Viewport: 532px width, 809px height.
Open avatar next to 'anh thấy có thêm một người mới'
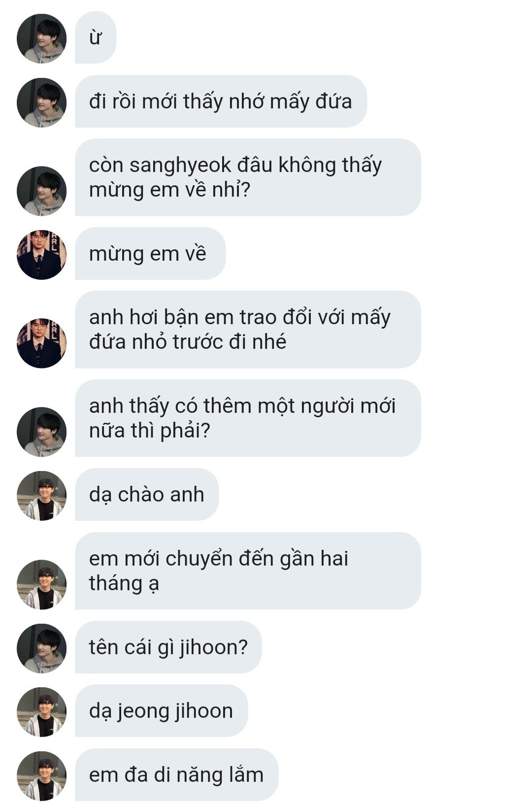[41, 432]
